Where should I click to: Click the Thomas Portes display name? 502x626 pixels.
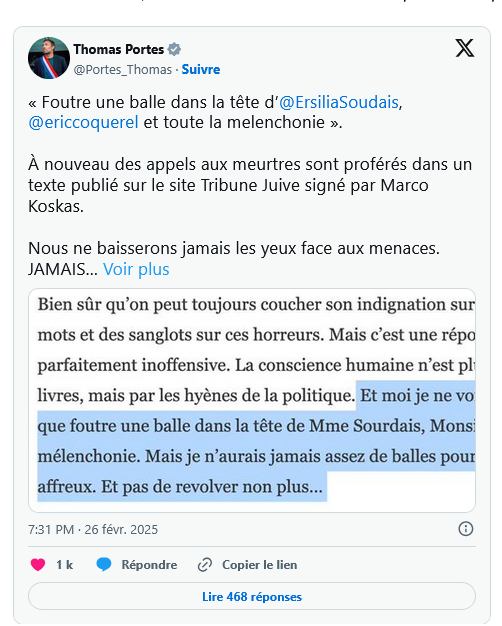[x=119, y=50]
